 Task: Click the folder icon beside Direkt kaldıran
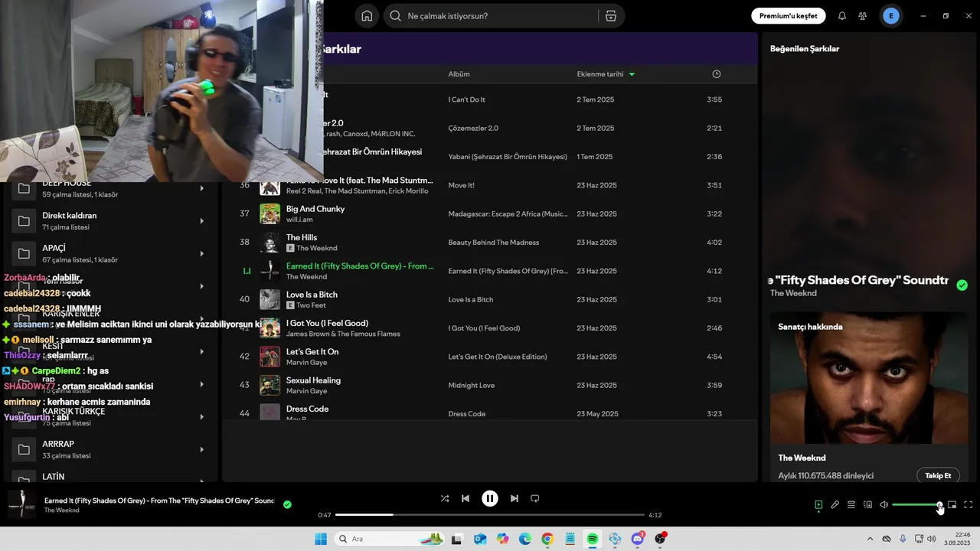tap(24, 221)
